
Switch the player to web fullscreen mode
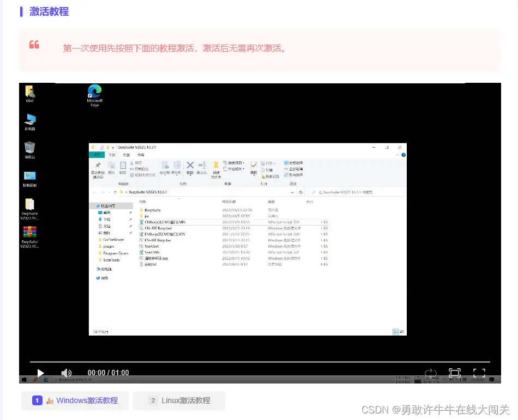pyautogui.click(x=455, y=373)
